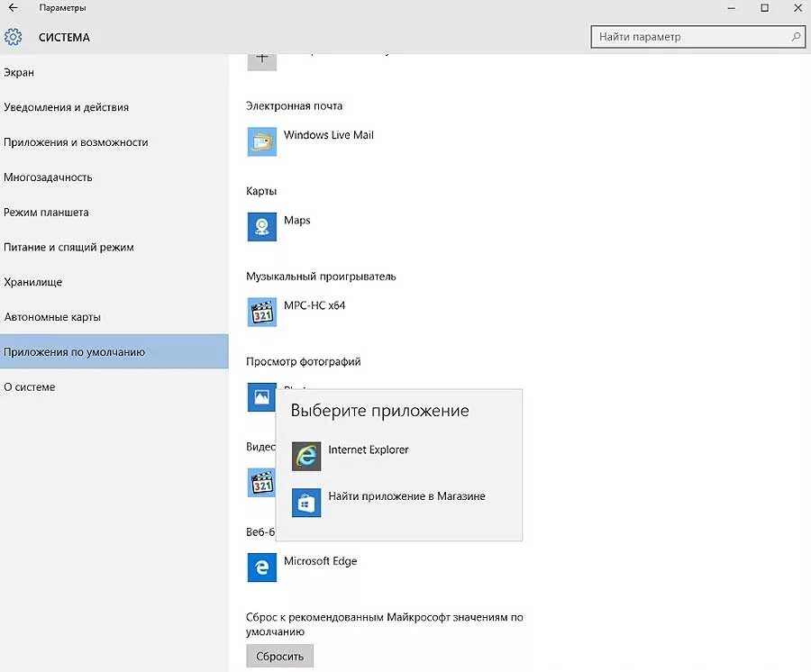Click the Выберите приложение heading
The image size is (811, 672).
379,411
